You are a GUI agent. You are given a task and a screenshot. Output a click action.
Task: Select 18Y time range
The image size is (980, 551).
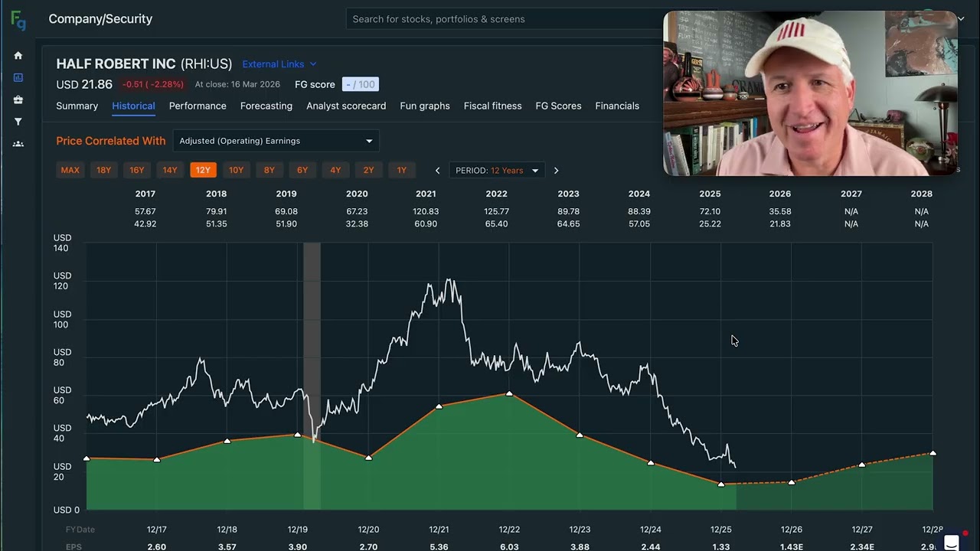click(x=103, y=170)
